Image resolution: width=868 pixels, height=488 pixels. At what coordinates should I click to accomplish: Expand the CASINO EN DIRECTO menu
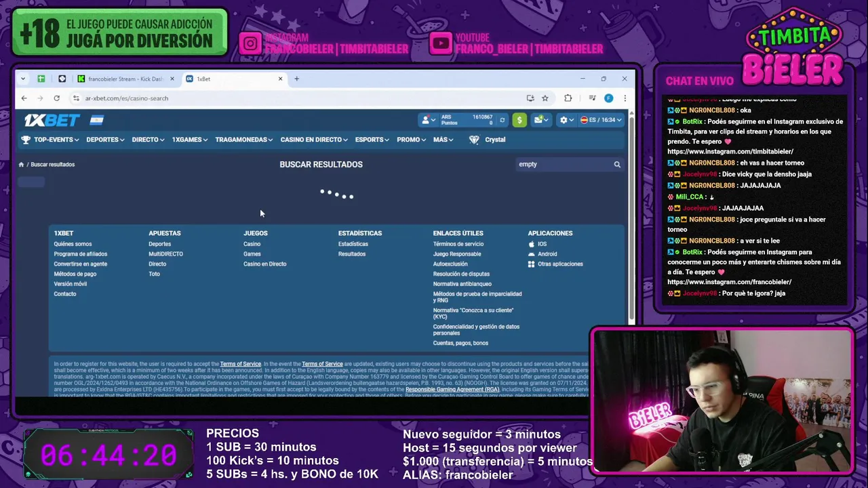(x=314, y=140)
